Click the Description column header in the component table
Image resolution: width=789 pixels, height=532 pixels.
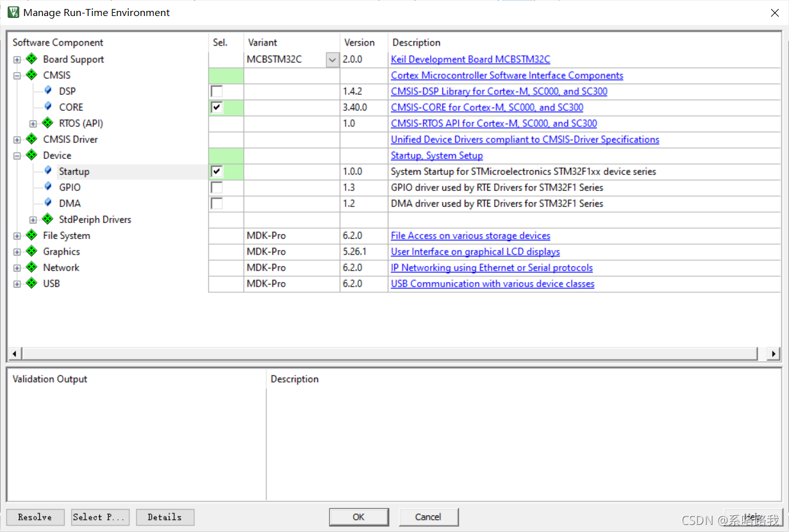tap(417, 42)
